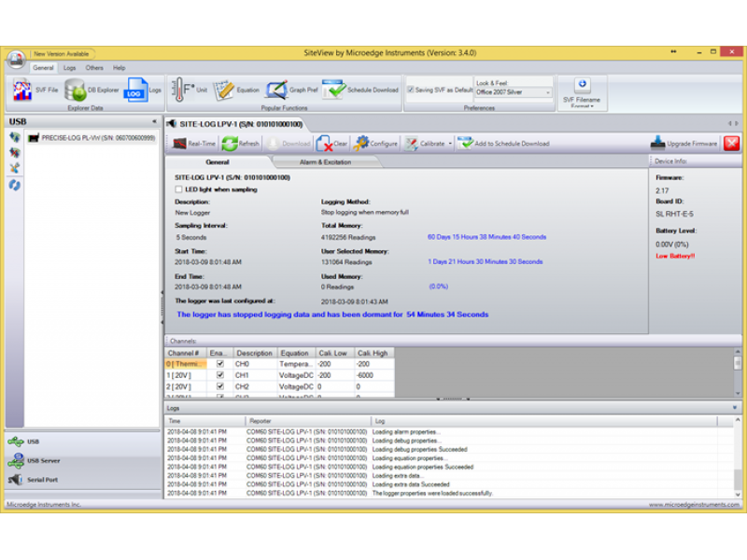
Task: Open the Help ribbon tab
Action: click(120, 67)
